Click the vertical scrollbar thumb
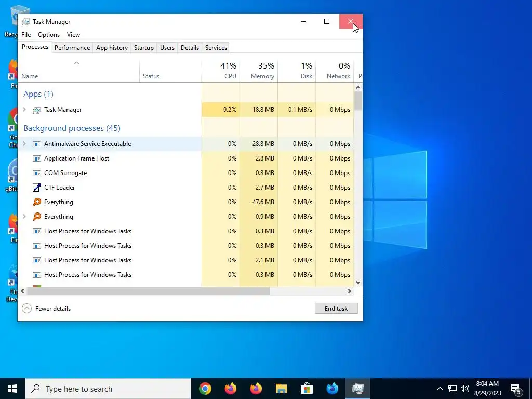The width and height of the screenshot is (532, 399). 358,101
